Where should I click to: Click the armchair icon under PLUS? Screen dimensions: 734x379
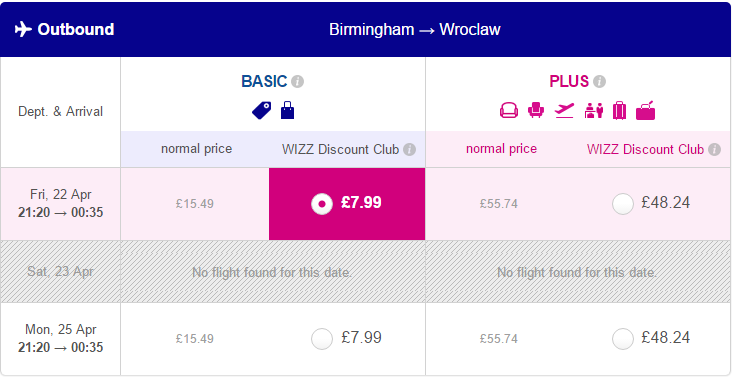click(536, 111)
